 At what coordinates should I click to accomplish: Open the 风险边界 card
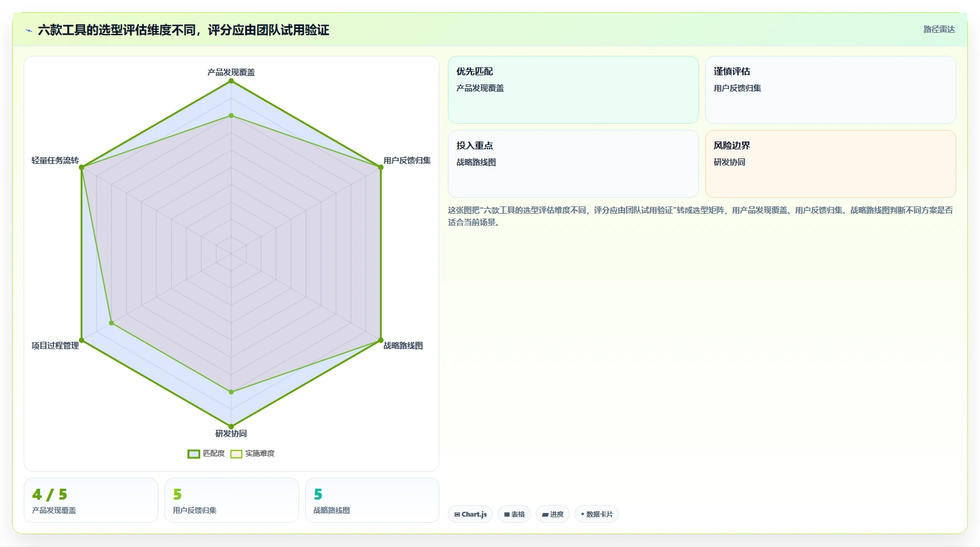pos(830,164)
